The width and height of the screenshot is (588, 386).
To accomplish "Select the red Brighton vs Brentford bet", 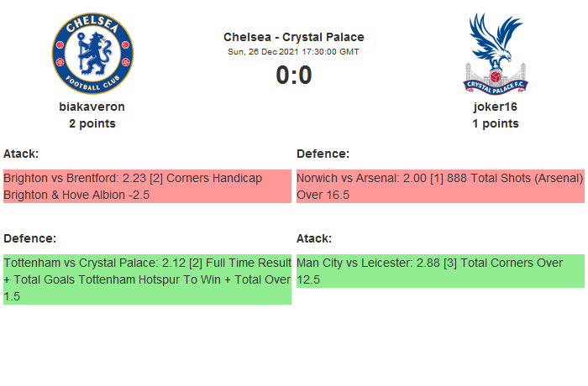I will point(147,186).
